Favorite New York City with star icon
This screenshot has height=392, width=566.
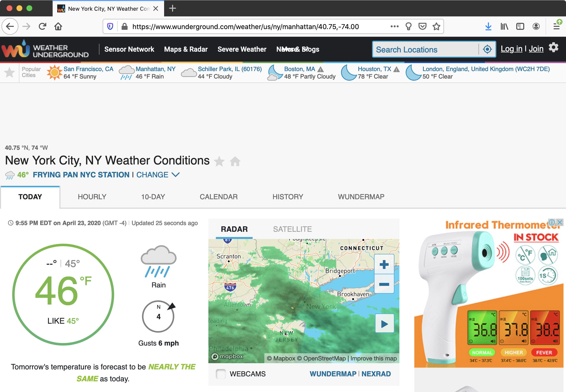click(x=219, y=161)
